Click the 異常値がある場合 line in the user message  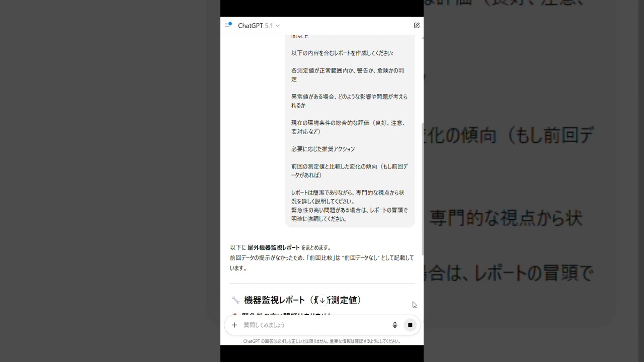[349, 97]
